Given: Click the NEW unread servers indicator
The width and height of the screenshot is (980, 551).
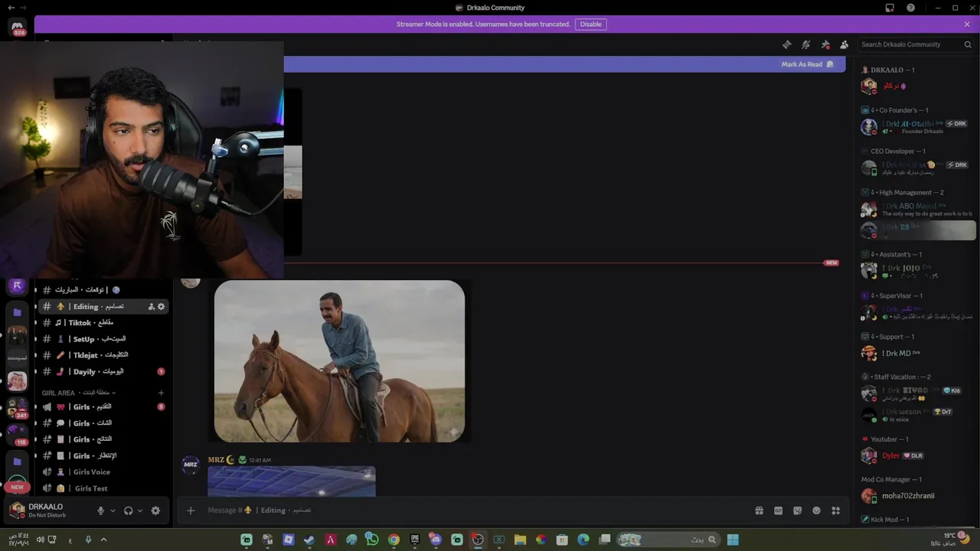Looking at the screenshot, I should pyautogui.click(x=17, y=487).
